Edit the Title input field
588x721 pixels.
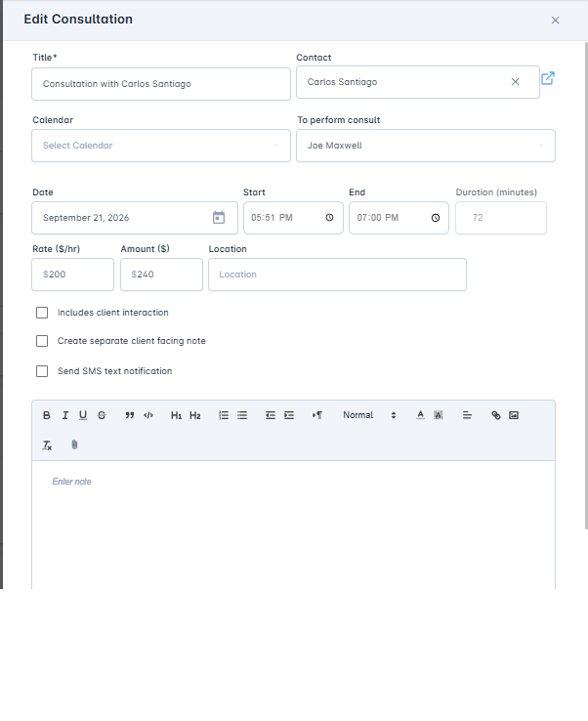(161, 84)
